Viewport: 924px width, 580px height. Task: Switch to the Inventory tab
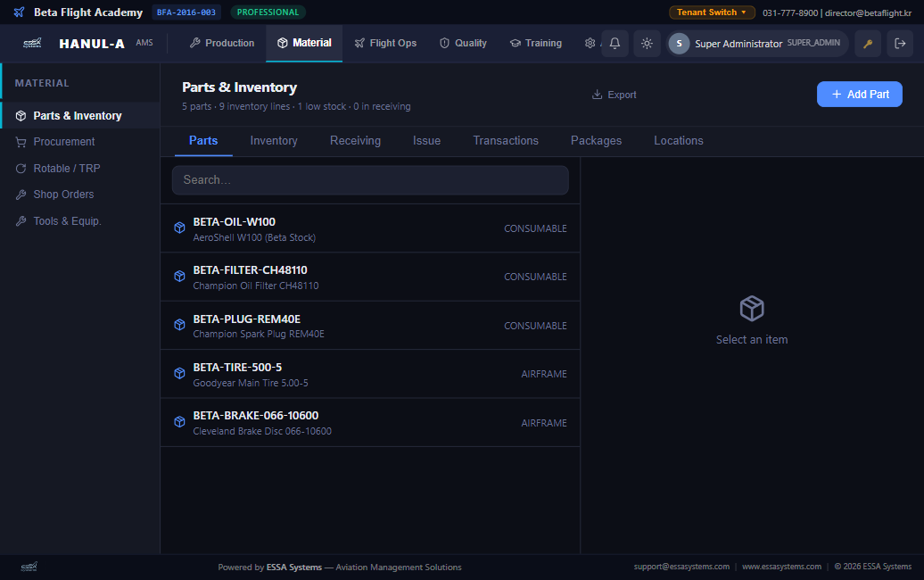pos(274,141)
